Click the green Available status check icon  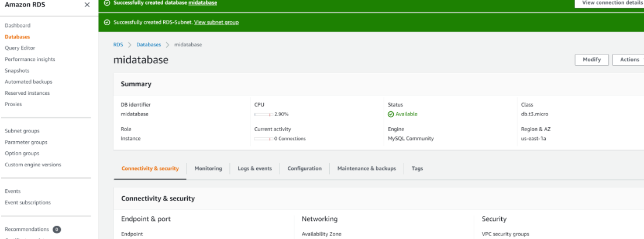coord(391,114)
